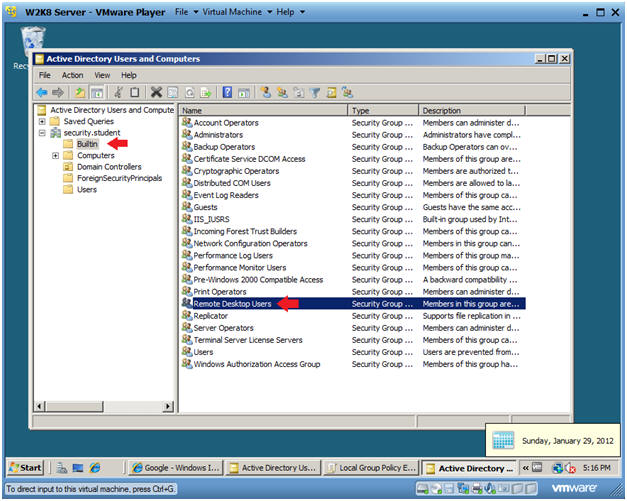Select the Administrators group row

pyautogui.click(x=353, y=135)
